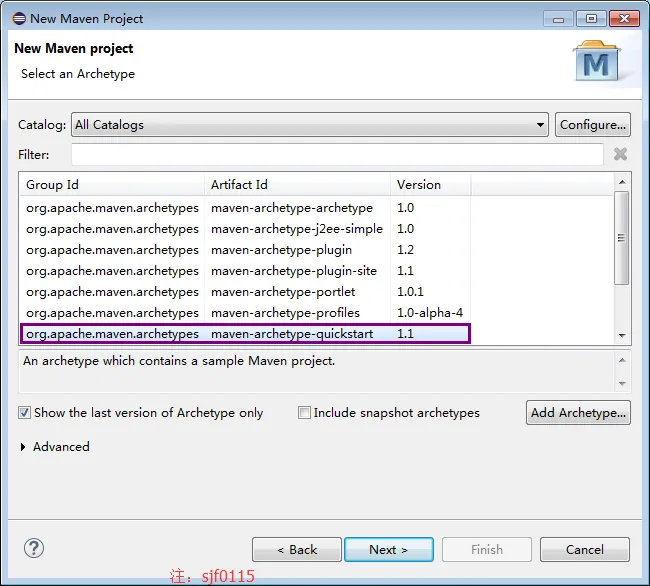Select the maven-archetype-profiles row

click(x=245, y=313)
